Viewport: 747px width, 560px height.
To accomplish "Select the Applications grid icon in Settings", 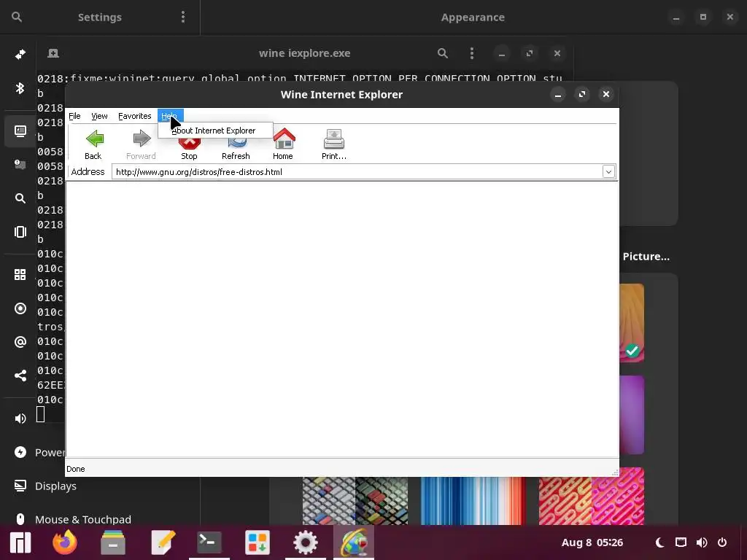I will point(20,275).
